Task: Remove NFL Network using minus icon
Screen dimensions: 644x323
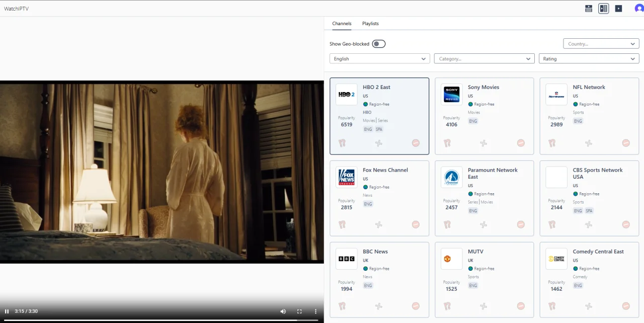Action: click(x=626, y=143)
